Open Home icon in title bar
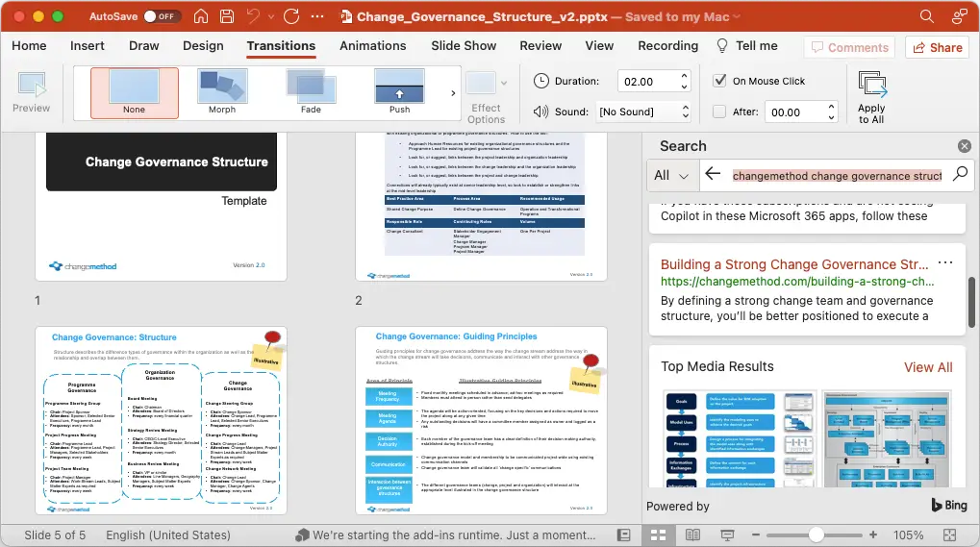This screenshot has height=547, width=980. tap(201, 16)
